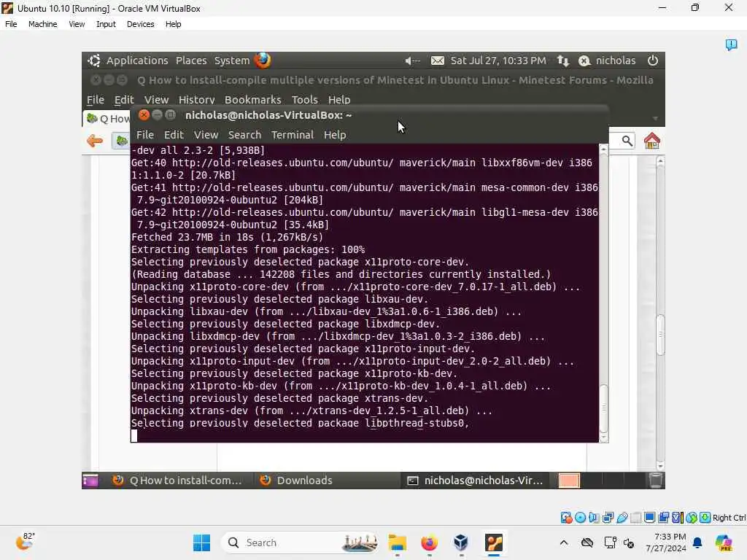Open the terminal's Edit menu
747x560 pixels.
(174, 135)
